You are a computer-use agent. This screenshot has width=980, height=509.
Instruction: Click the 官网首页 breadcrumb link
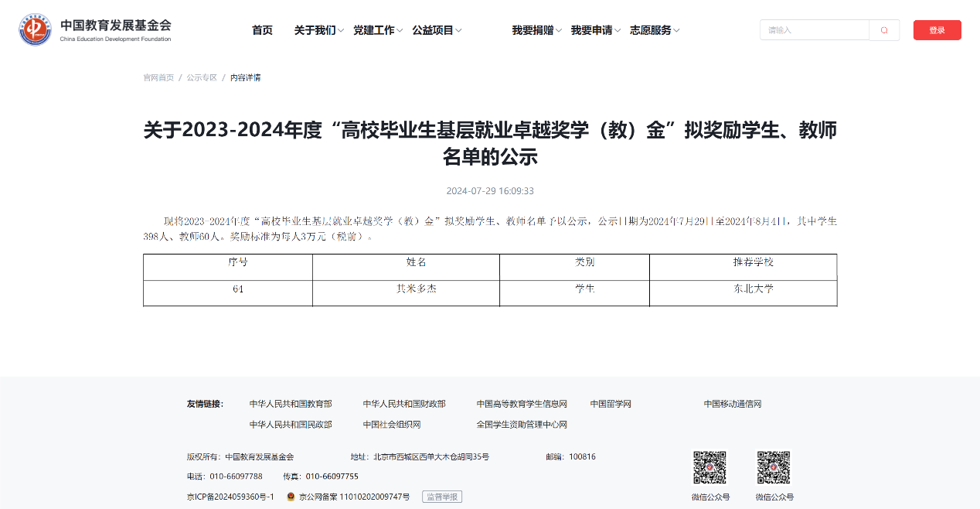pos(158,77)
